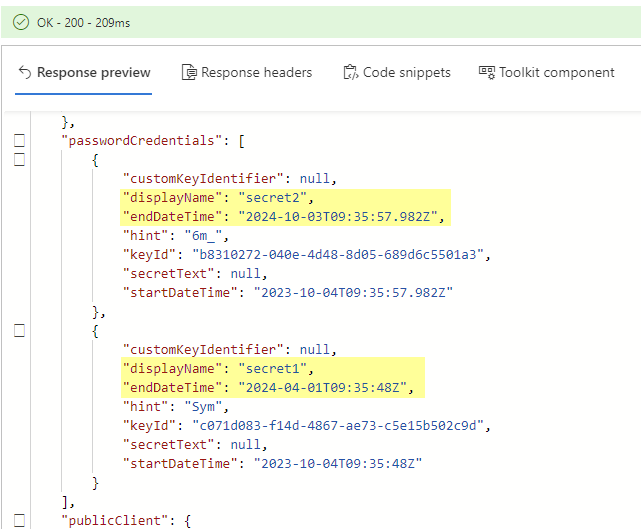Tick the checkbox beside the secret2 object brace
The image size is (641, 529).
click(x=19, y=159)
